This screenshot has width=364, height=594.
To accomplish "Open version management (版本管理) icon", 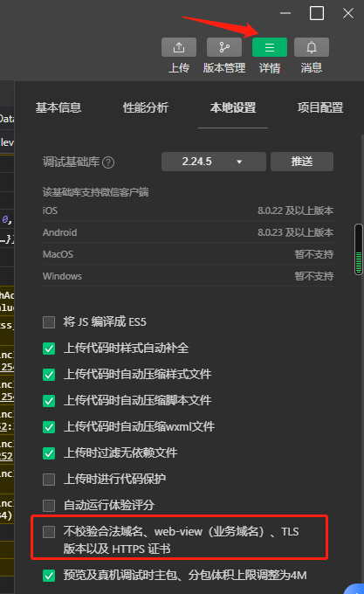I will (x=224, y=47).
